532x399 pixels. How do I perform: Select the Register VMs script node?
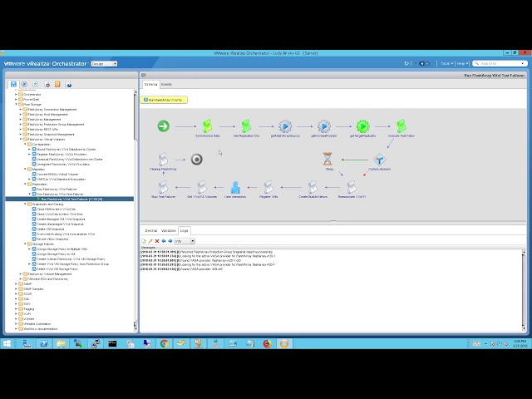pyautogui.click(x=268, y=187)
